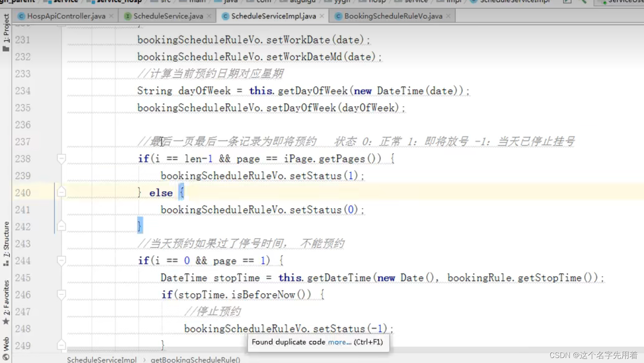Click the comment '//计算当前预约日期对应星期'
644x363 pixels.
[x=211, y=74]
